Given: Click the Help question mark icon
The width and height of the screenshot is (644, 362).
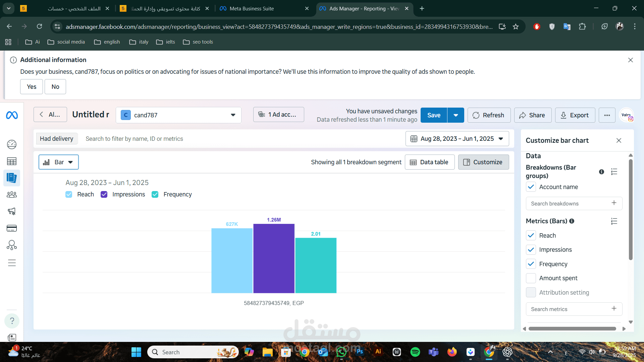Looking at the screenshot, I should pyautogui.click(x=12, y=321).
